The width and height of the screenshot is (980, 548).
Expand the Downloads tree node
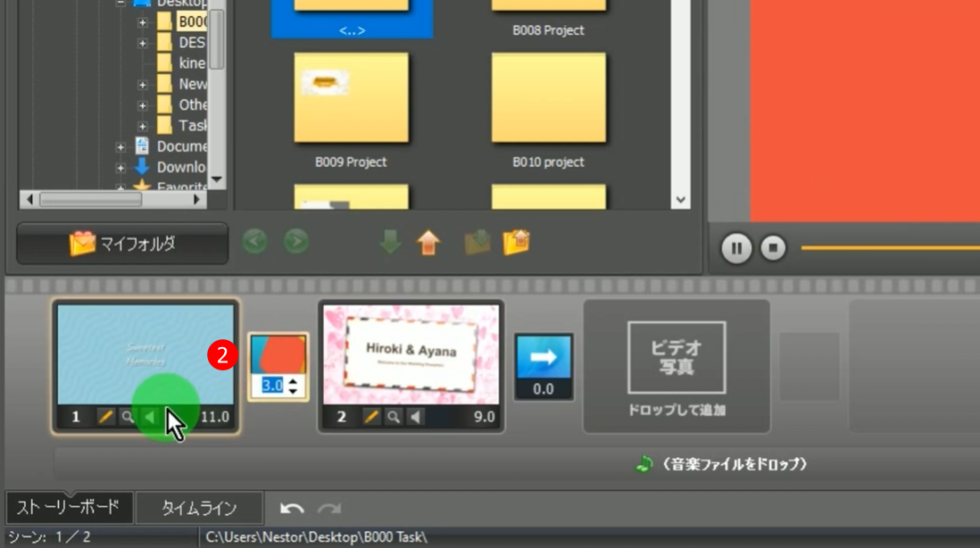[120, 167]
